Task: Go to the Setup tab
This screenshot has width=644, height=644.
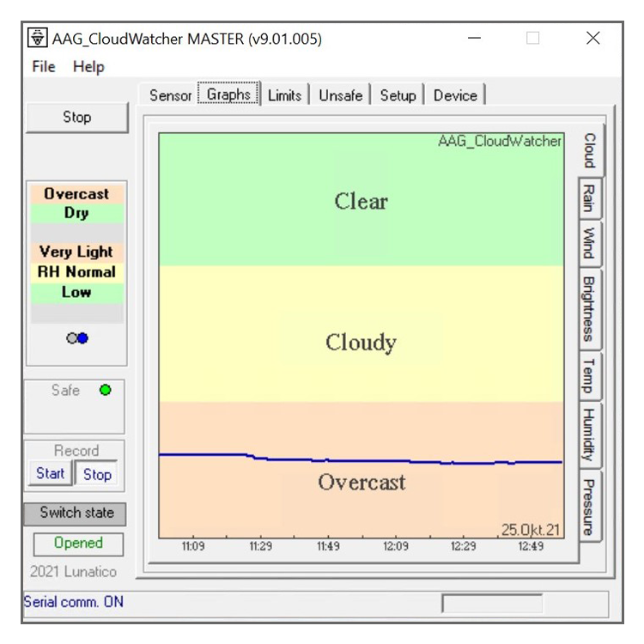Action: (x=398, y=95)
